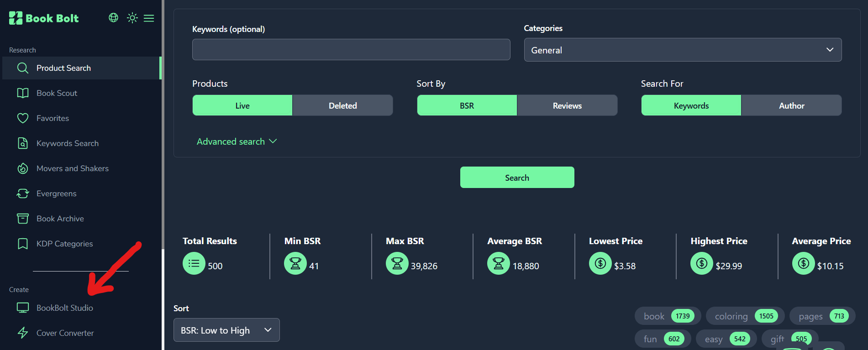The height and width of the screenshot is (350, 868).
Task: Open the Categories dropdown showing General
Action: click(683, 50)
